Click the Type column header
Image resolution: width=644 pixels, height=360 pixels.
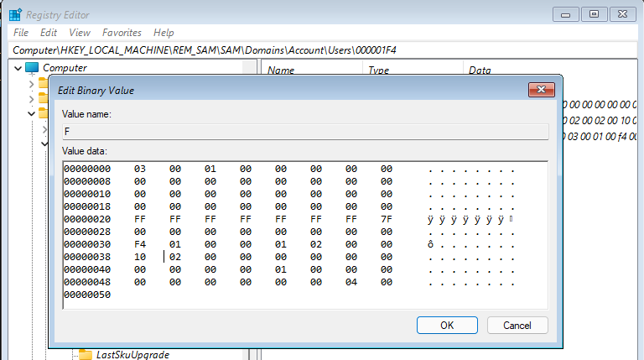378,70
